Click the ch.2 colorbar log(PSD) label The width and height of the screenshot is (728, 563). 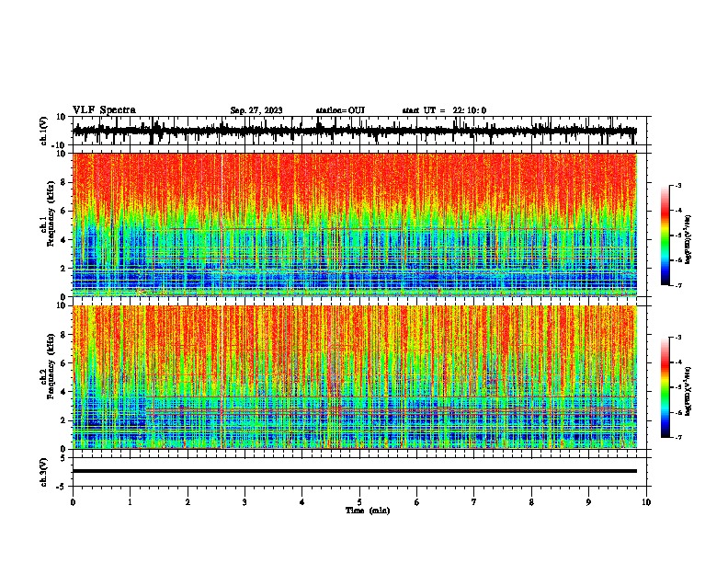(x=688, y=392)
